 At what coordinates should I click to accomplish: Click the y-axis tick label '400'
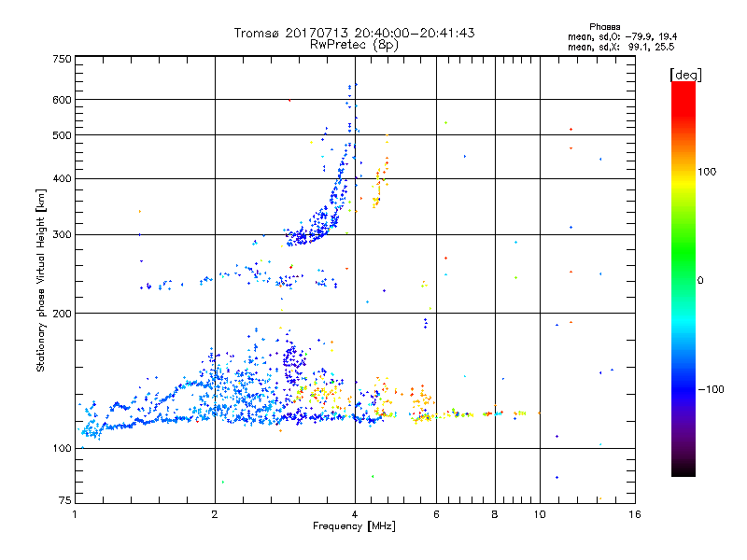point(62,179)
